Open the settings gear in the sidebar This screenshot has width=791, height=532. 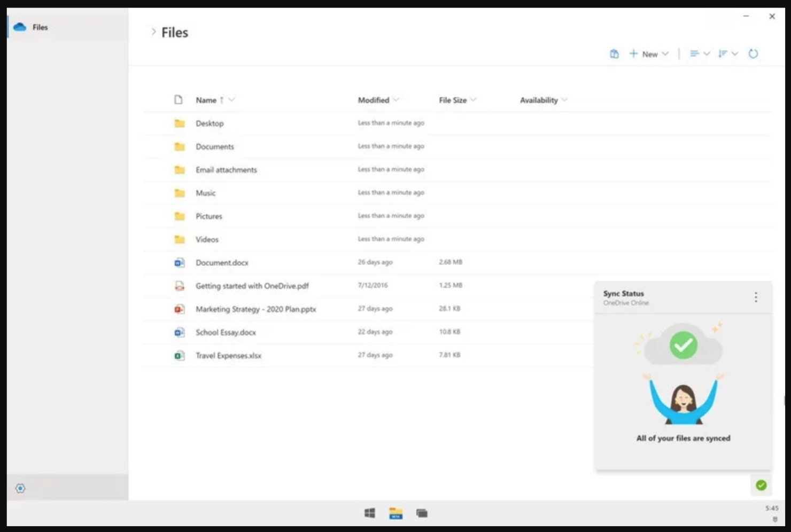pos(20,488)
